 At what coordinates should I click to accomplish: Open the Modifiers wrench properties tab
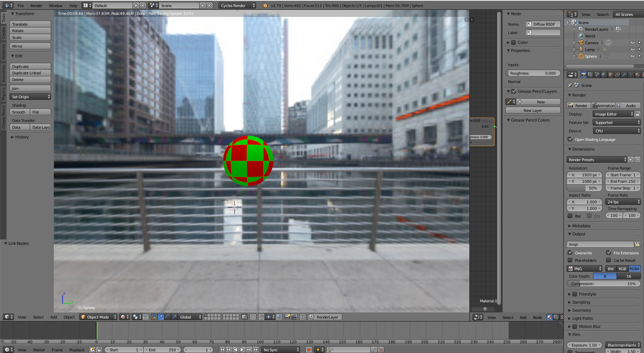(x=624, y=75)
